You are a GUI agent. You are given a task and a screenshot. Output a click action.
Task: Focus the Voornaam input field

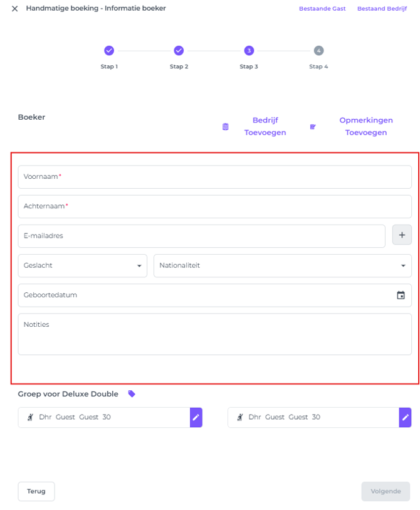pos(214,177)
